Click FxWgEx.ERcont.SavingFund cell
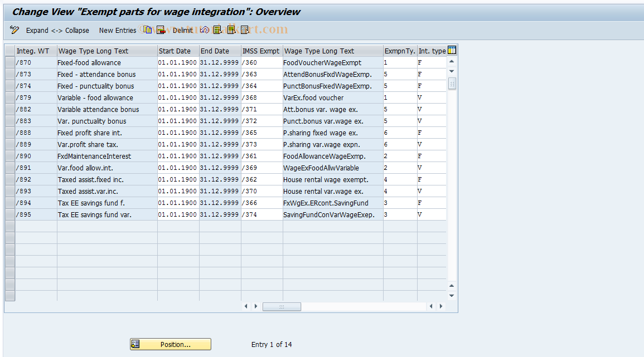Image resolution: width=644 pixels, height=357 pixels. click(x=333, y=203)
